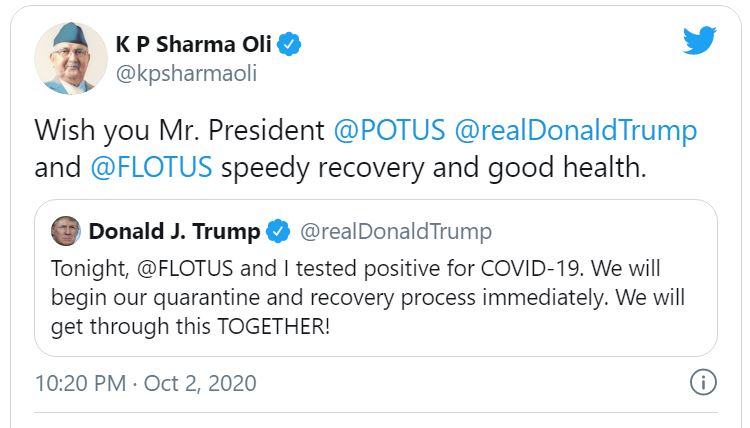Click Donald Trump's small avatar in quoted tweet

[66, 231]
